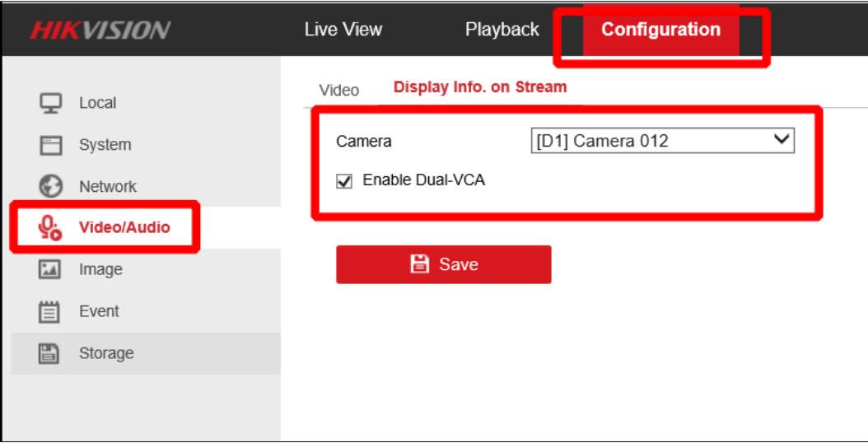Select Display Info. on Stream tab
The width and height of the screenshot is (868, 443).
pos(480,87)
